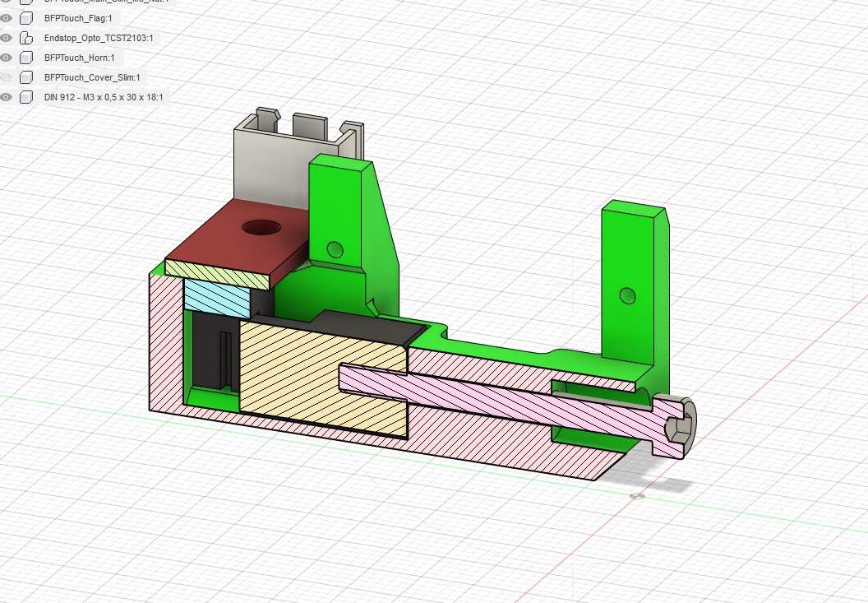Viewport: 868px width, 603px height.
Task: Show the hidden BFPTouch_Cover_Slim:1 component
Action: click(6, 77)
